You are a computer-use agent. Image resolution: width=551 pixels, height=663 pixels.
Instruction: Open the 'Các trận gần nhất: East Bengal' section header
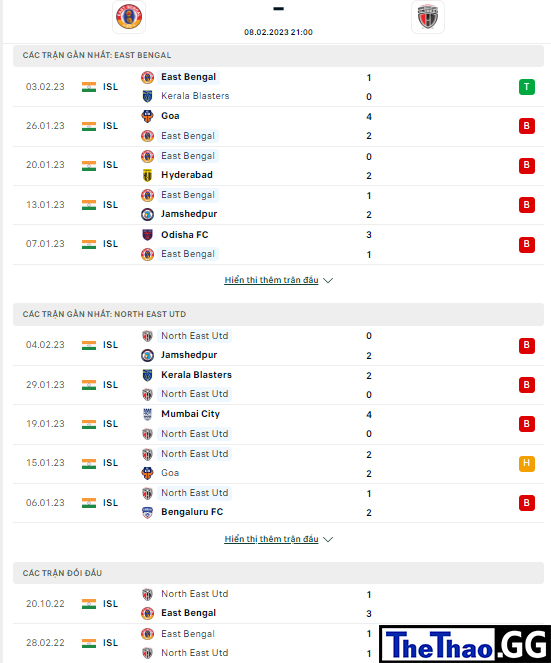[x=278, y=55]
